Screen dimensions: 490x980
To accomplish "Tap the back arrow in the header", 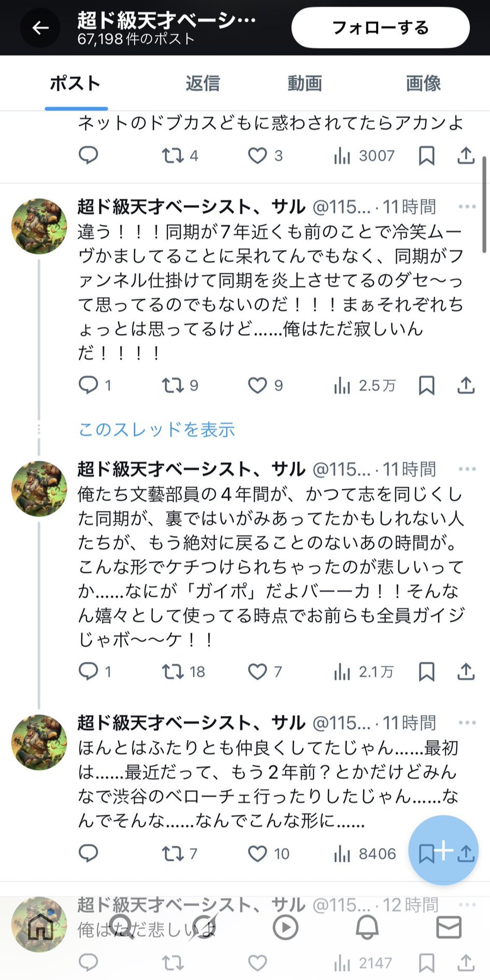I will (40, 28).
